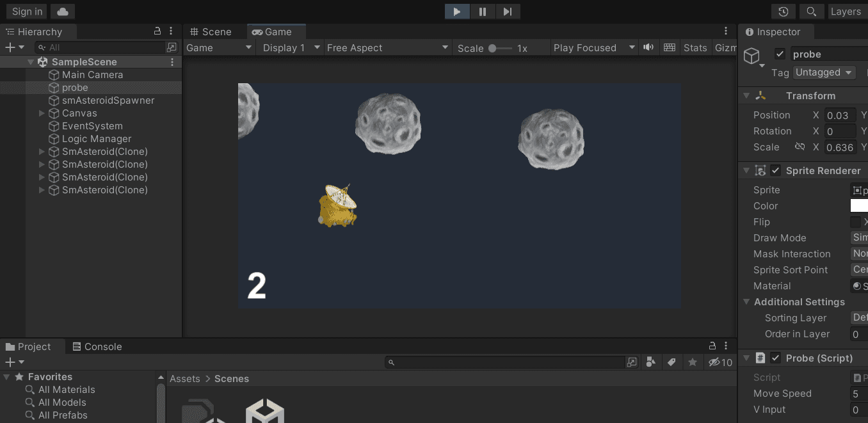868x423 pixels.
Task: Lock the Hierarchy panel with the padlock icon
Action: [157, 31]
